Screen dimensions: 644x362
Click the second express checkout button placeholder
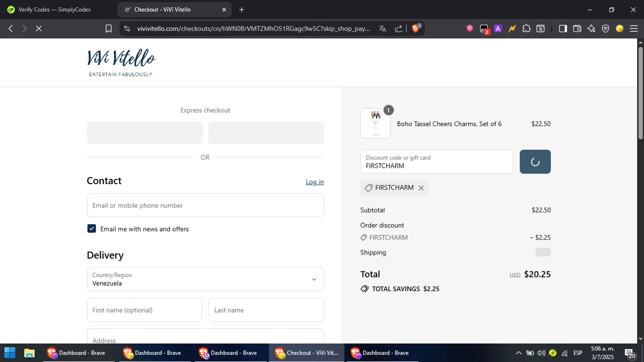[x=266, y=133]
